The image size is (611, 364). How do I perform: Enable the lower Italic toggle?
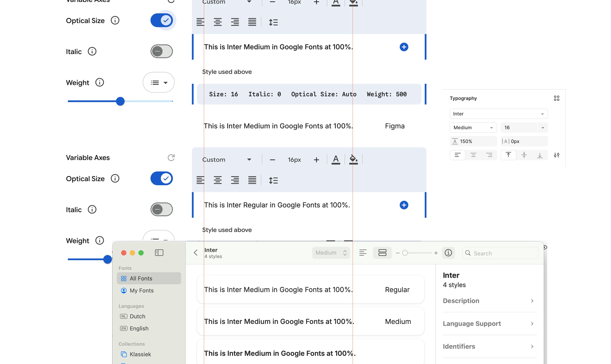[x=161, y=210]
